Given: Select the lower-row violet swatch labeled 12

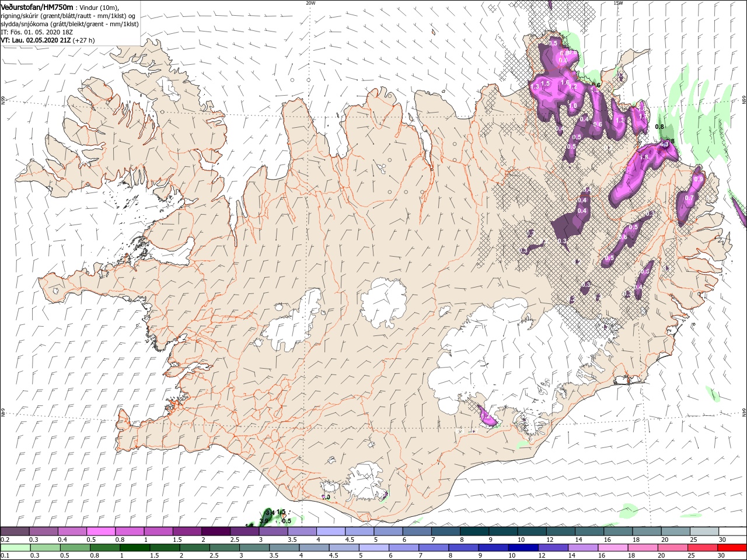Looking at the screenshot, I should pos(553,548).
